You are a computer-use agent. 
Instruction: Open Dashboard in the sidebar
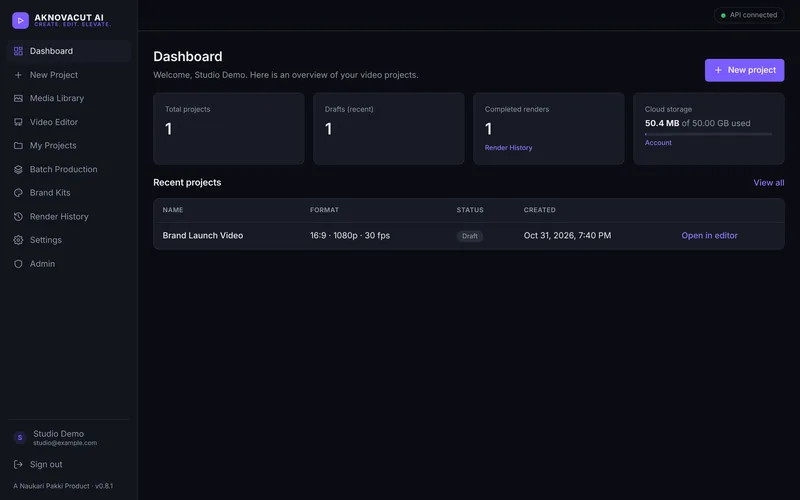pos(69,51)
